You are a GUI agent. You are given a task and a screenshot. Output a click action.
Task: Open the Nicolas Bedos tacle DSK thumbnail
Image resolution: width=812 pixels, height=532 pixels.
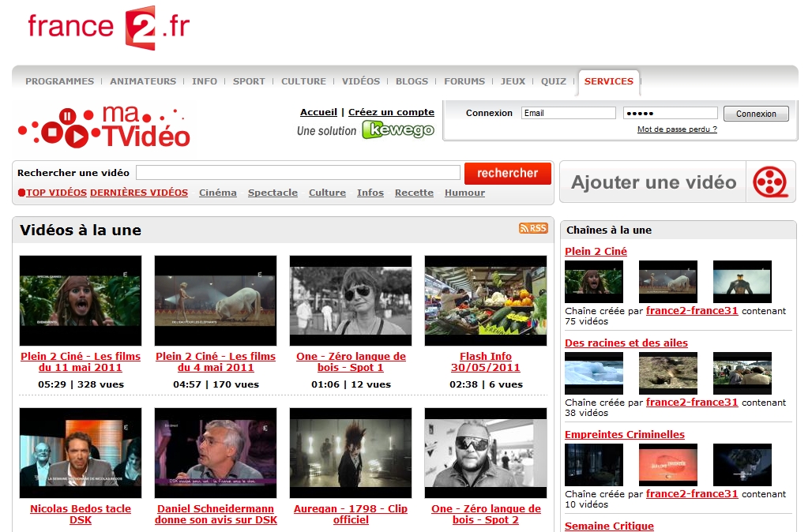coord(81,453)
